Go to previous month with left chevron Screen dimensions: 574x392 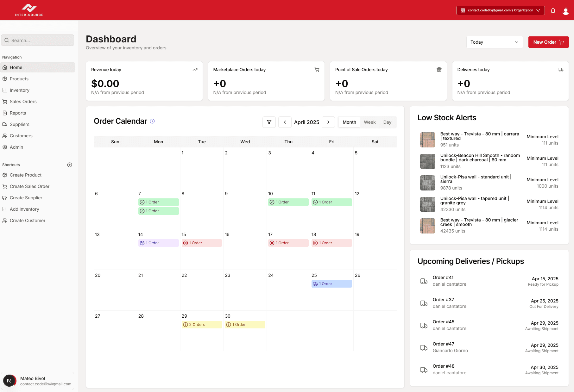pos(285,122)
